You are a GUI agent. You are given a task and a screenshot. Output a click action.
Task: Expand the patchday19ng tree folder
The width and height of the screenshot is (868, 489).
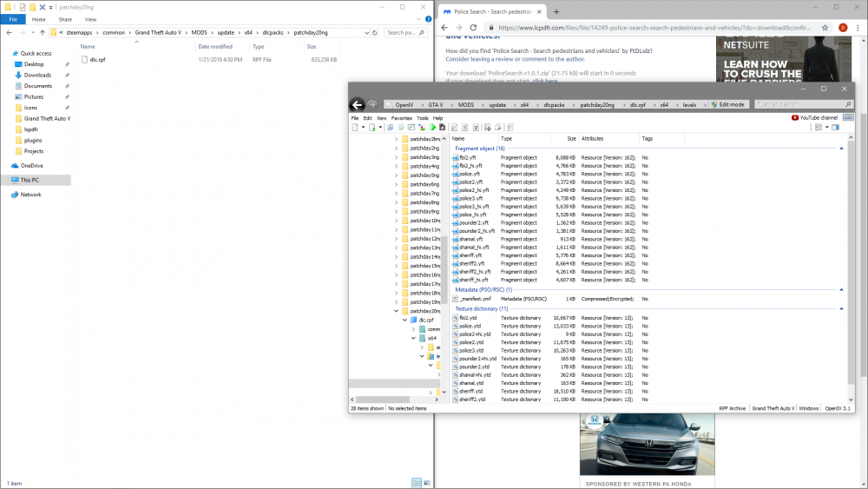(x=396, y=301)
